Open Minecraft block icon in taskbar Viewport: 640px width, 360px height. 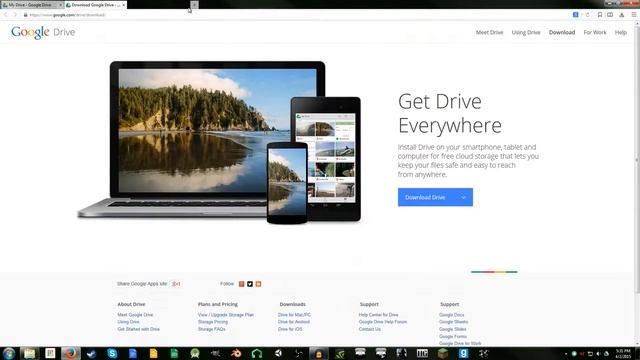442,353
